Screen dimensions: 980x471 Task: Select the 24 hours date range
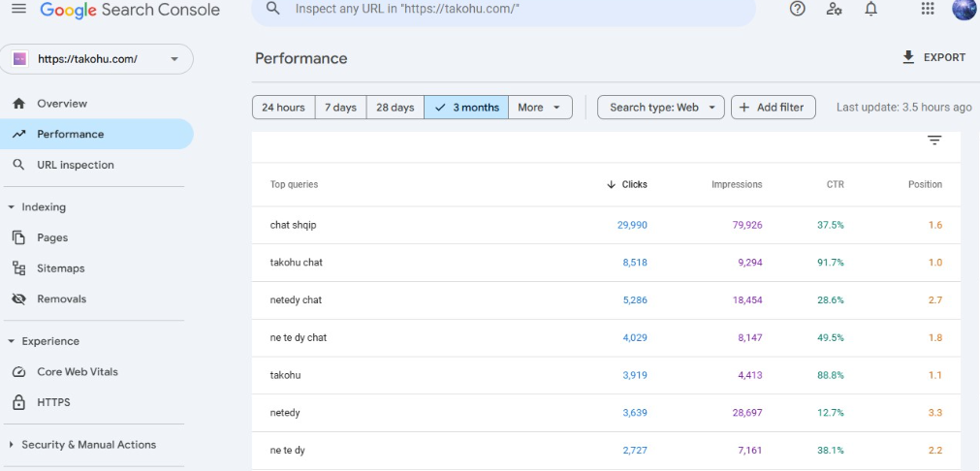click(283, 108)
